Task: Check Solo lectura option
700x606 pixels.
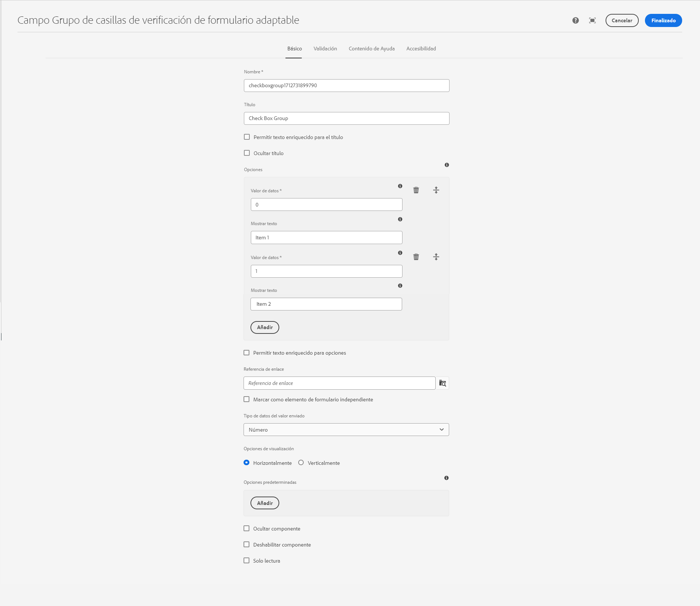Action: pos(246,561)
